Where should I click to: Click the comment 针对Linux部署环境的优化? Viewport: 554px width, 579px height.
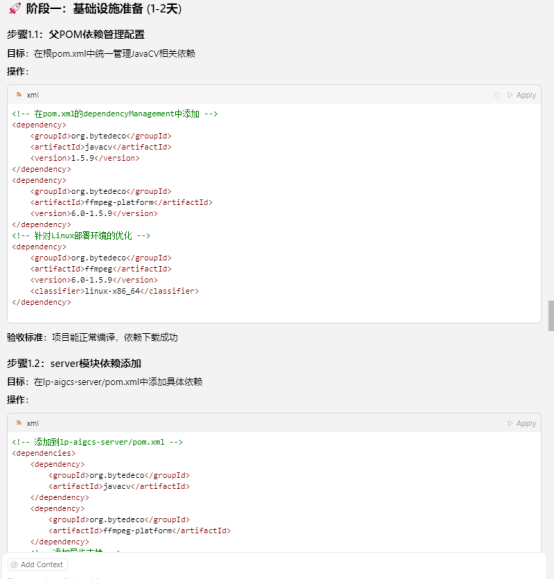81,236
